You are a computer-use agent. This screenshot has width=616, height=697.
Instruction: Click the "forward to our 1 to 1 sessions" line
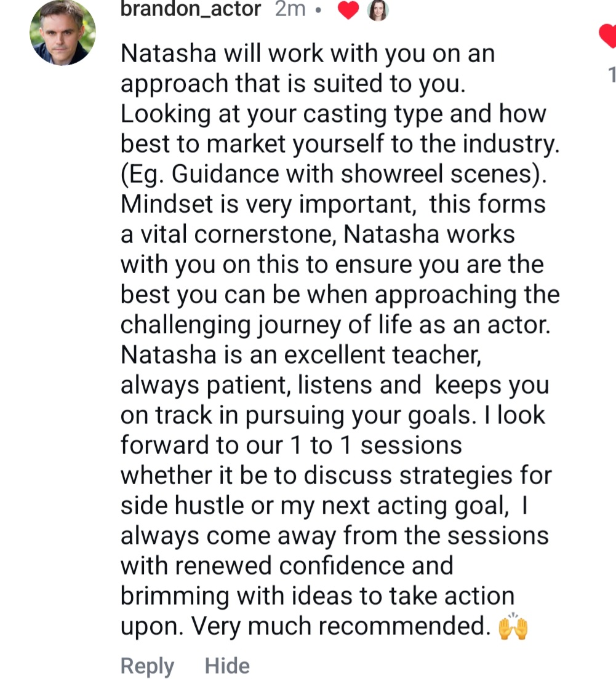[291, 445]
